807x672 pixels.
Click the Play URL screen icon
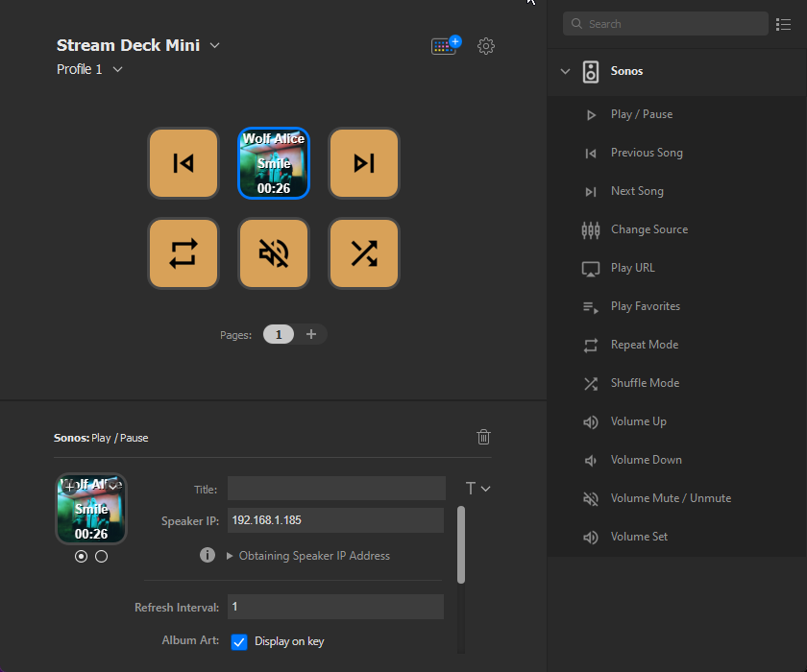tap(591, 269)
